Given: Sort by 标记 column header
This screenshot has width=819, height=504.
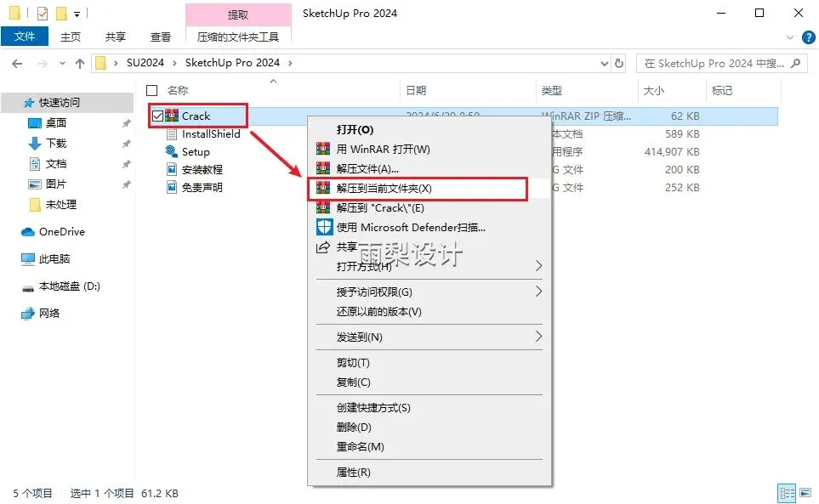Looking at the screenshot, I should (722, 91).
